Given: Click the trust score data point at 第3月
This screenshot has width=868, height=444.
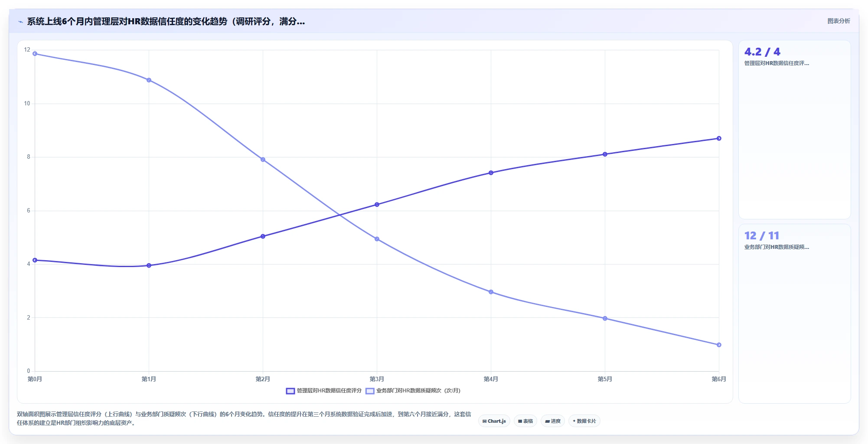Looking at the screenshot, I should [377, 205].
